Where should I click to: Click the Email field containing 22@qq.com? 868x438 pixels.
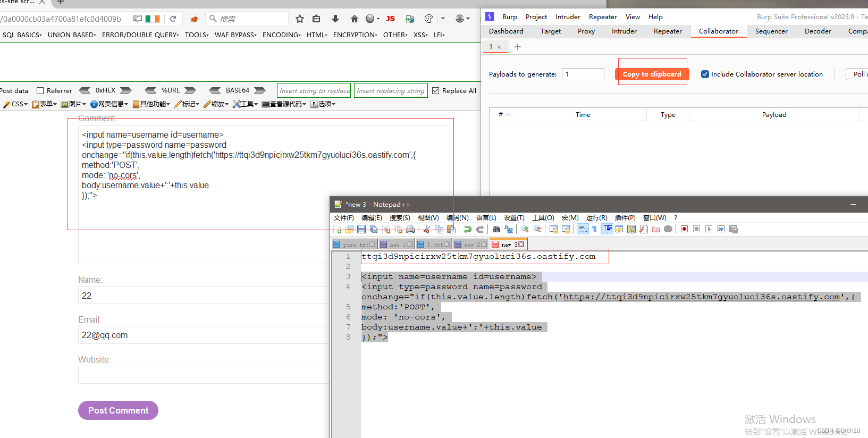[x=204, y=335]
